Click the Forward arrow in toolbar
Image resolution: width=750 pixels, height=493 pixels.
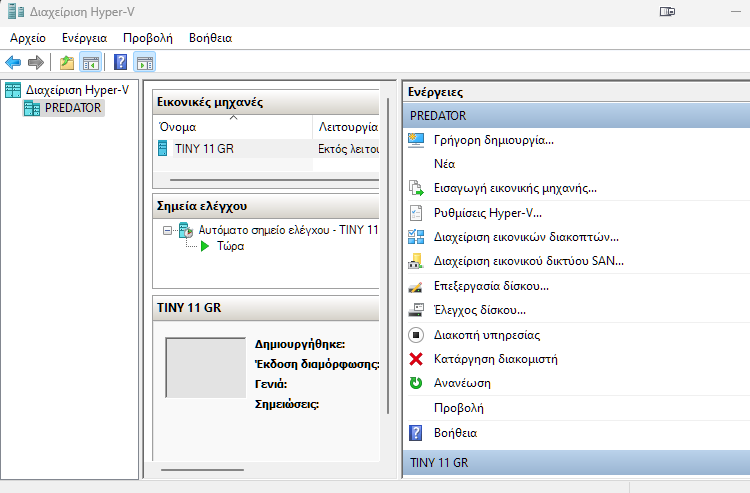click(36, 62)
